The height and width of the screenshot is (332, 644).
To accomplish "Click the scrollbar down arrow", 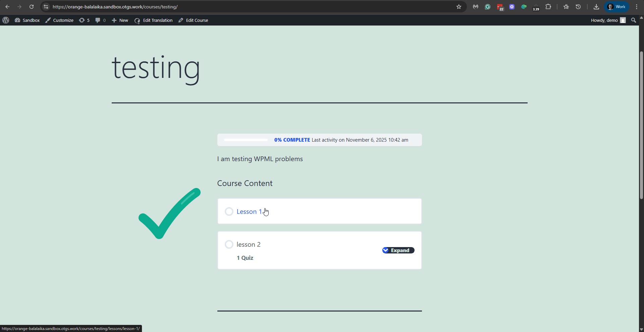I will pos(641,329).
